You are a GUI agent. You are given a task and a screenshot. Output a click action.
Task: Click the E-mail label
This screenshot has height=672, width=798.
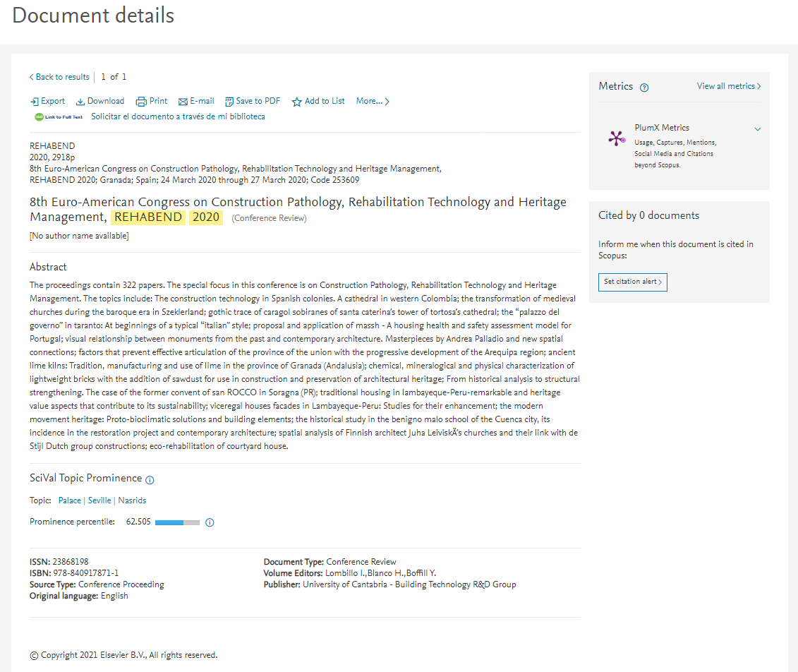click(202, 101)
